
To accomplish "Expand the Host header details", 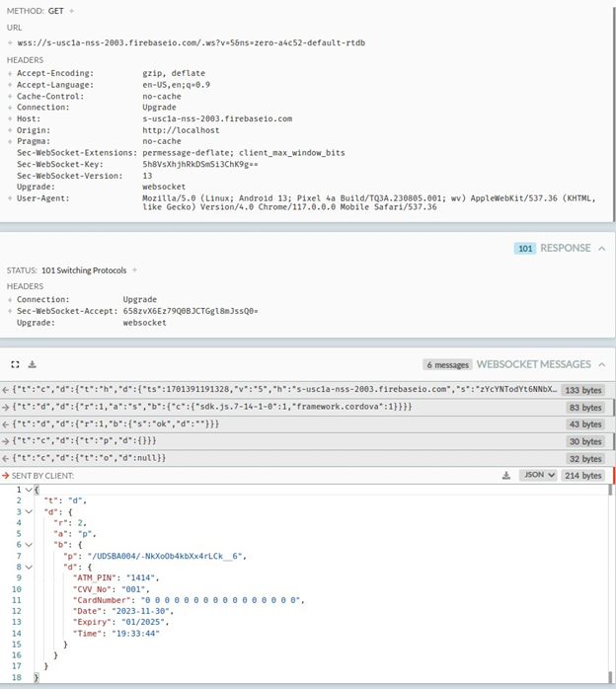I will point(10,118).
